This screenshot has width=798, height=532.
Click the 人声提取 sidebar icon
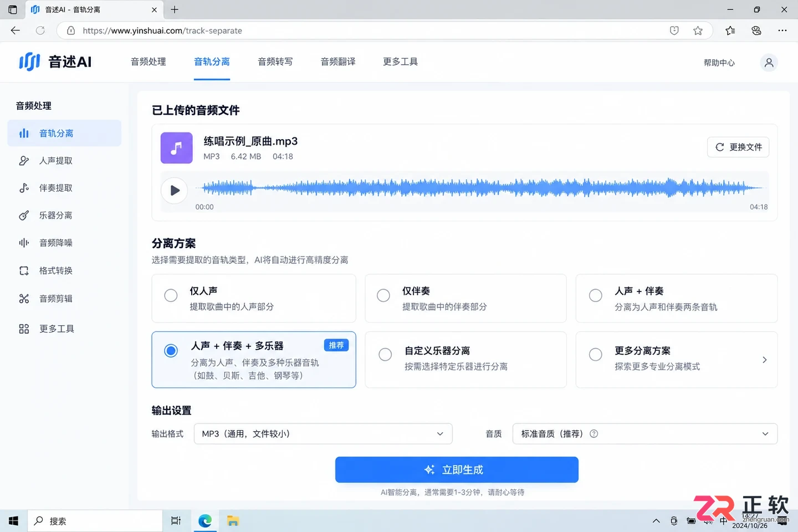tap(24, 161)
